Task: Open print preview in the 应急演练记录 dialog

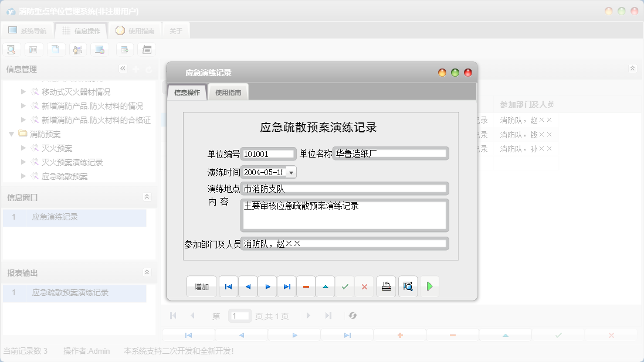Action: tap(408, 286)
